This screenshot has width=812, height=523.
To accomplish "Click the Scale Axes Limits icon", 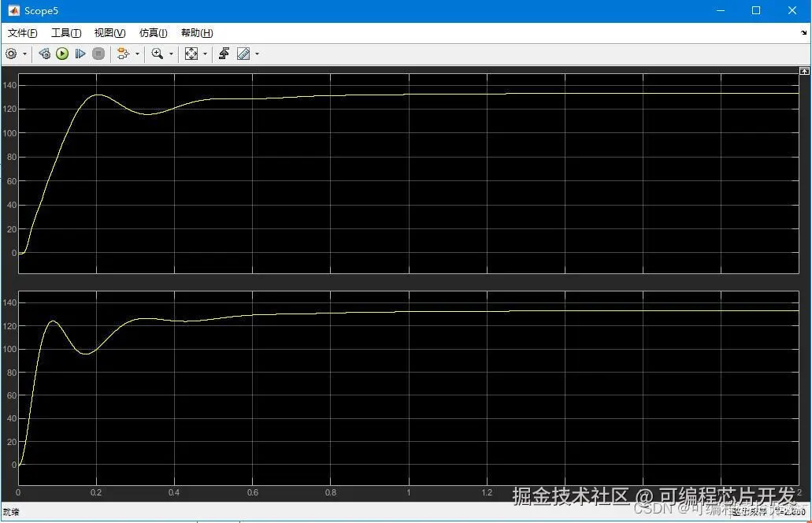I will tap(191, 54).
